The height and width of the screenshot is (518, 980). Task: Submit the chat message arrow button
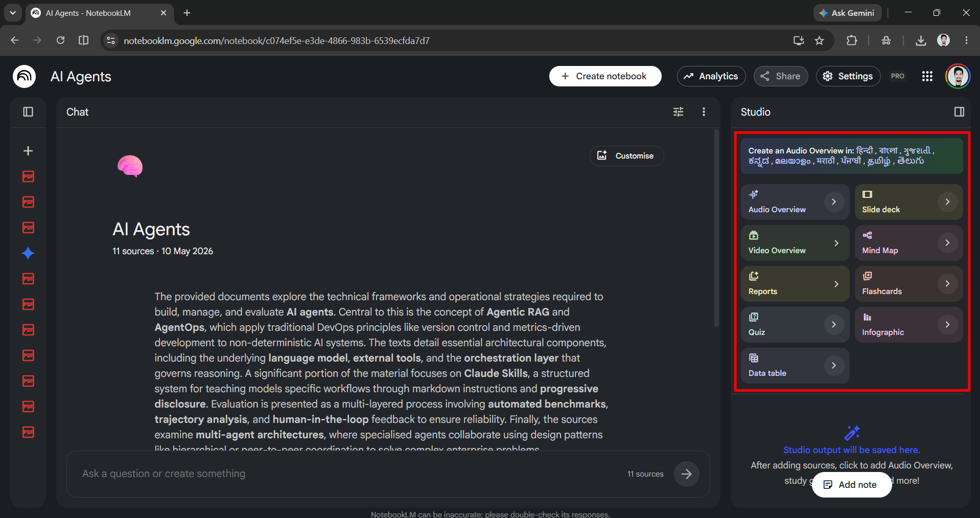[686, 474]
